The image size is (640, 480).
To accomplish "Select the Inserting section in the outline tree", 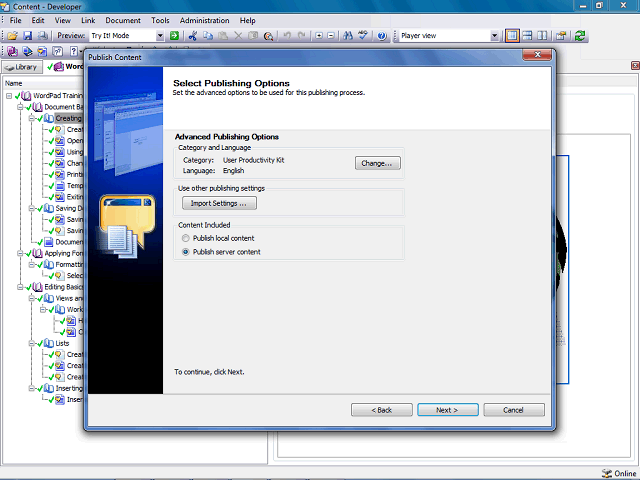I will (69, 388).
